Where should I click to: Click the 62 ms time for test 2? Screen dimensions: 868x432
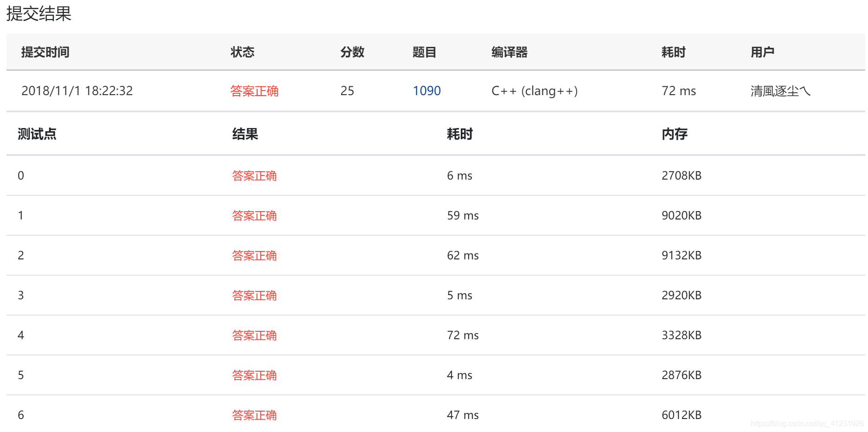click(463, 256)
